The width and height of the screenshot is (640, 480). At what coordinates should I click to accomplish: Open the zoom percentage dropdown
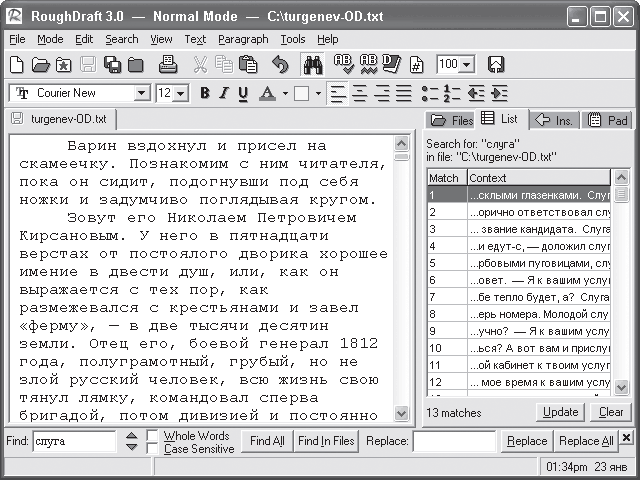(467, 65)
